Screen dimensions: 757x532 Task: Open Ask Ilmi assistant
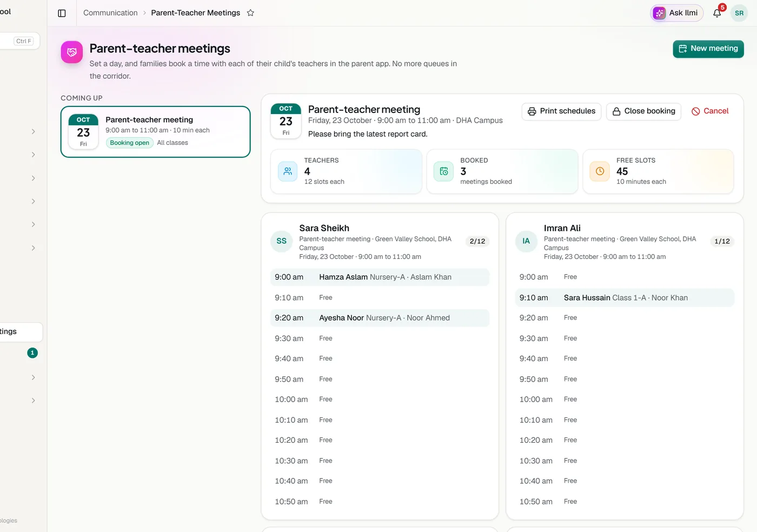tap(676, 13)
